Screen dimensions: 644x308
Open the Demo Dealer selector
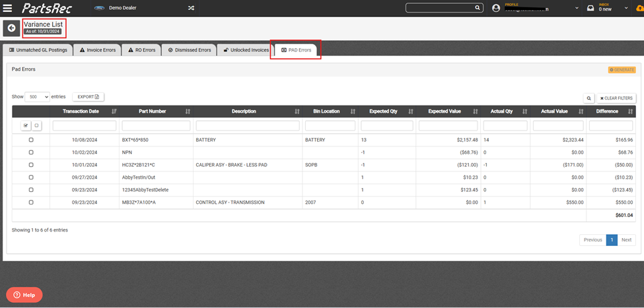[x=122, y=8]
